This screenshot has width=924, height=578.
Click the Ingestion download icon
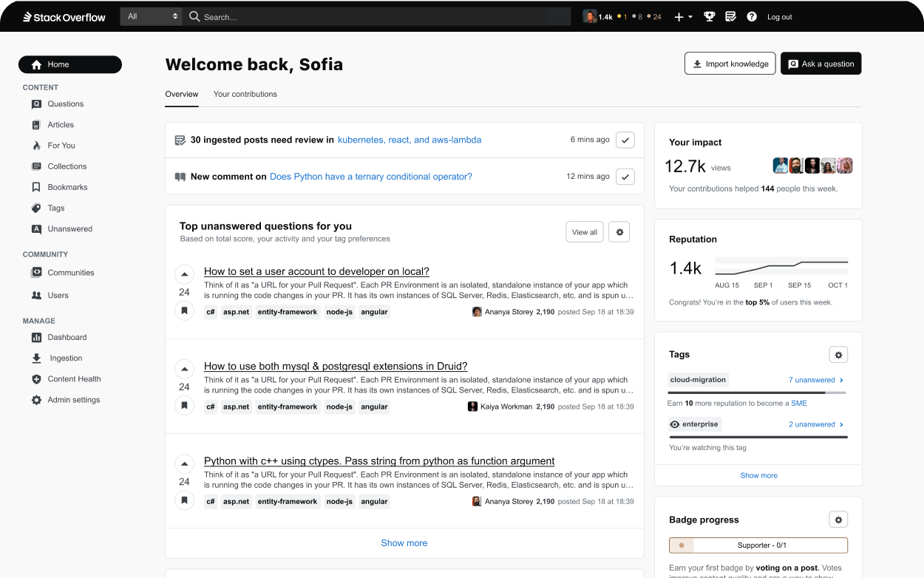(36, 358)
